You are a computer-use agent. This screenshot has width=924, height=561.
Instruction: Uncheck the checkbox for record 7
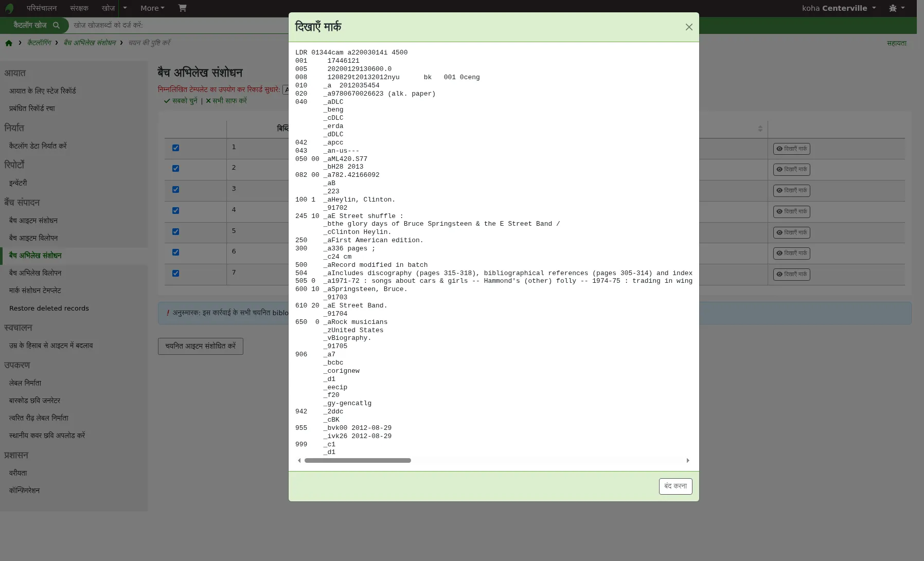click(x=175, y=274)
